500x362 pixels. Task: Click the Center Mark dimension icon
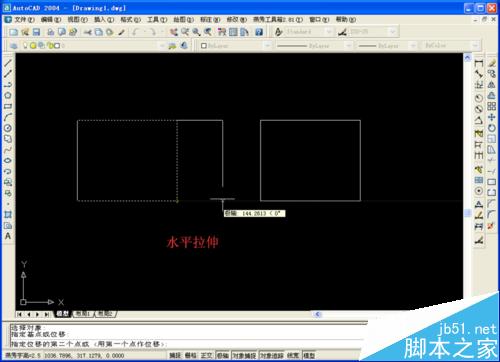(x=479, y=191)
